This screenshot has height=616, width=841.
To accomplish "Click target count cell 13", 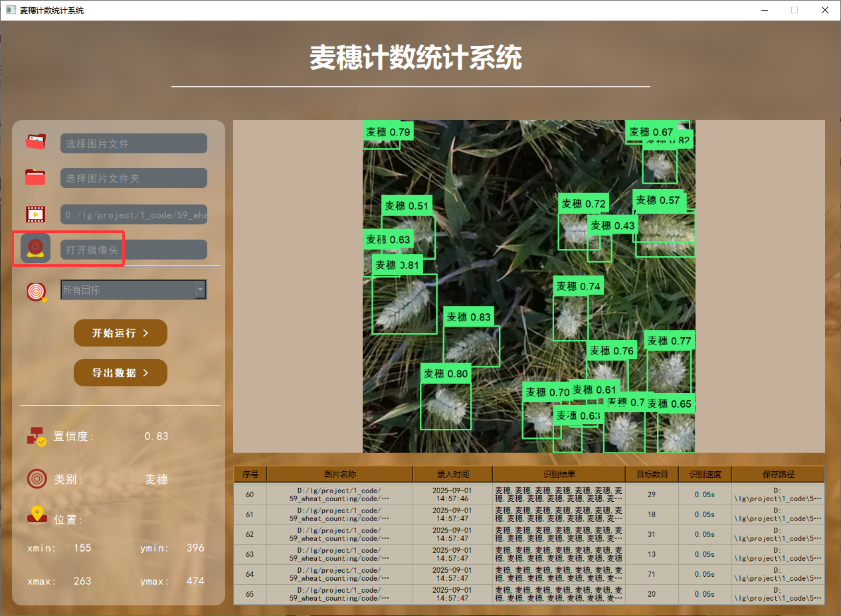I will pos(652,554).
